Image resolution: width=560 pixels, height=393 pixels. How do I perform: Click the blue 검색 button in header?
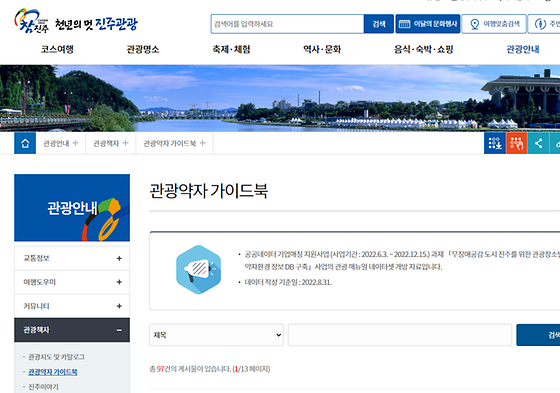pyautogui.click(x=379, y=24)
